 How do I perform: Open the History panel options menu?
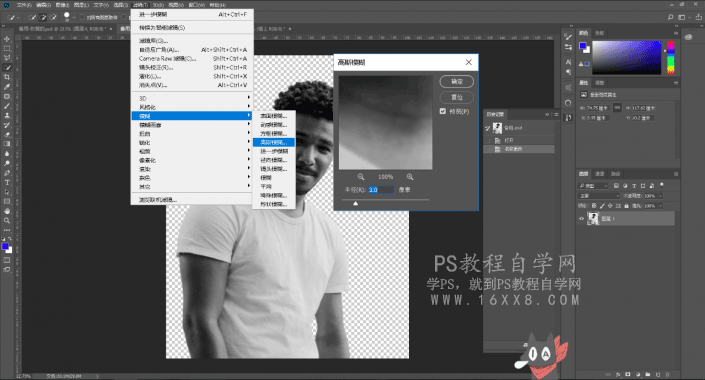556,114
